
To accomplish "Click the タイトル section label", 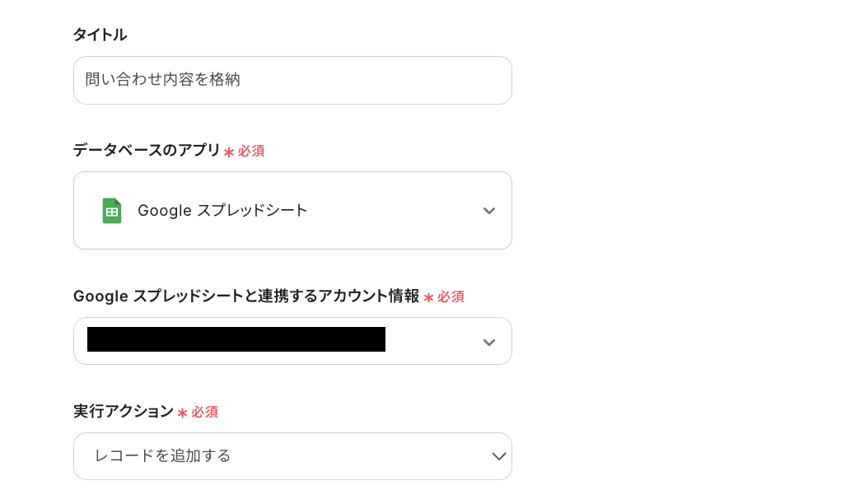I will point(99,35).
